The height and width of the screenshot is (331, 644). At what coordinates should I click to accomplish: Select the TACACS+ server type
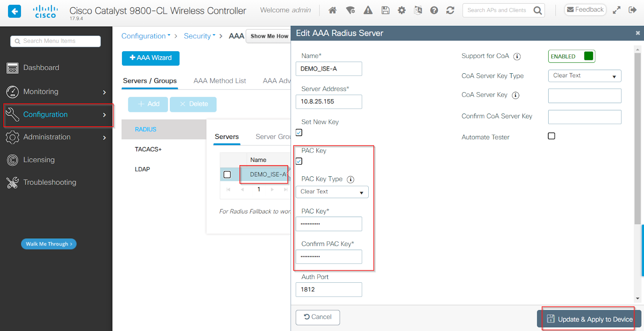[x=148, y=149]
